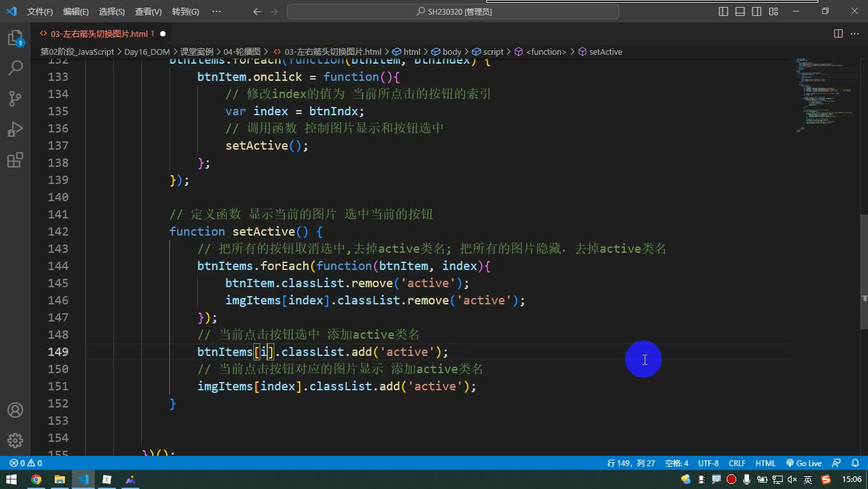Screen dimensions: 868x489
Task: Open the 文件(F) menu
Action: pyautogui.click(x=40, y=11)
